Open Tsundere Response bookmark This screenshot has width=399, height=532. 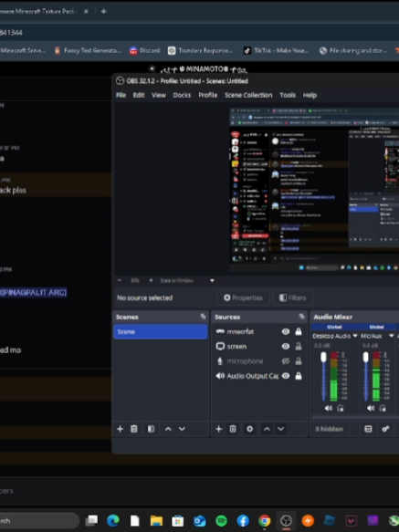[x=201, y=50]
